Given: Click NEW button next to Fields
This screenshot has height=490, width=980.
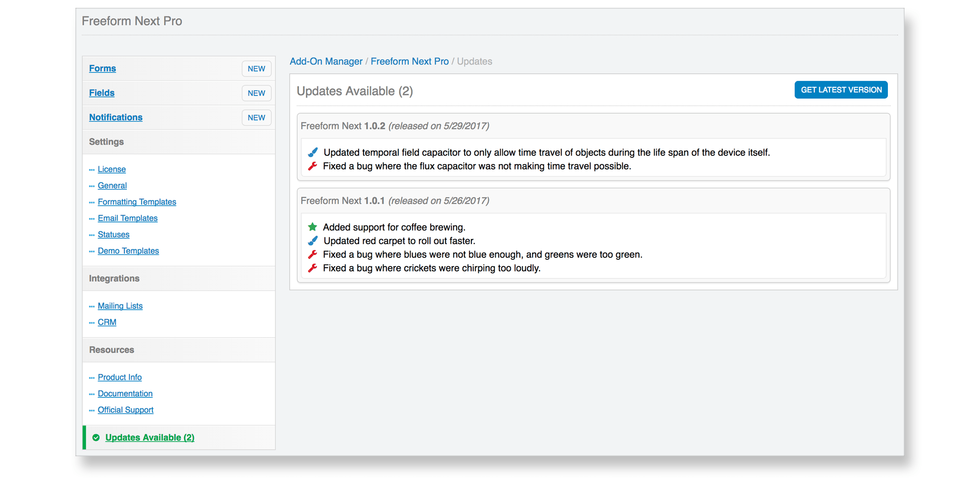Looking at the screenshot, I should pyautogui.click(x=256, y=93).
